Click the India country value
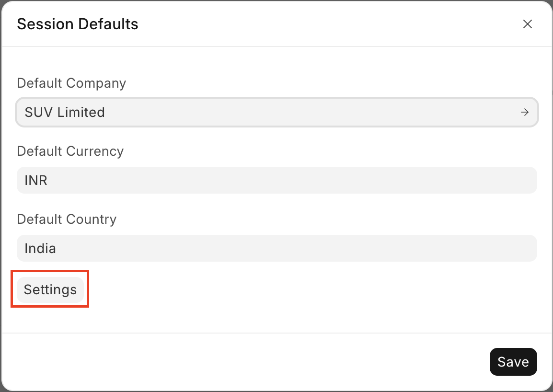 (40, 249)
